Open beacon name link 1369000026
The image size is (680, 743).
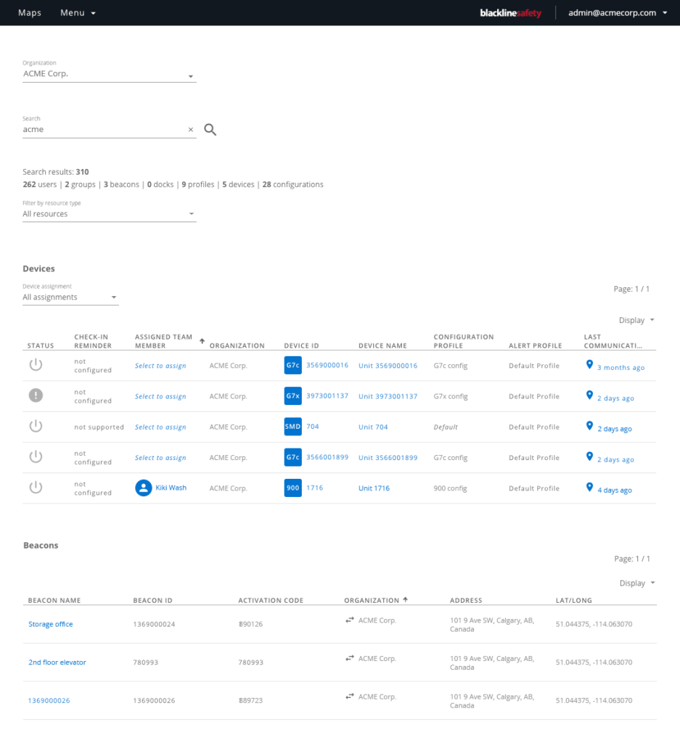coord(49,700)
